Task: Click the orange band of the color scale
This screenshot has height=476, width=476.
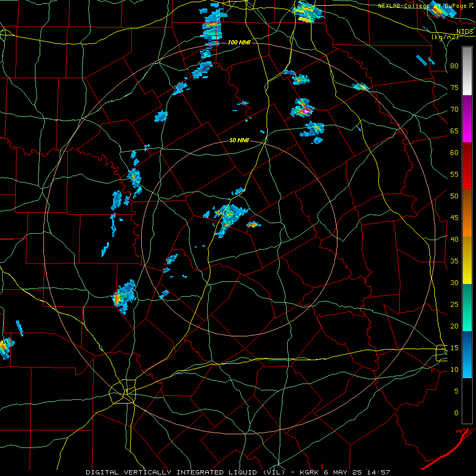Action: click(x=467, y=213)
